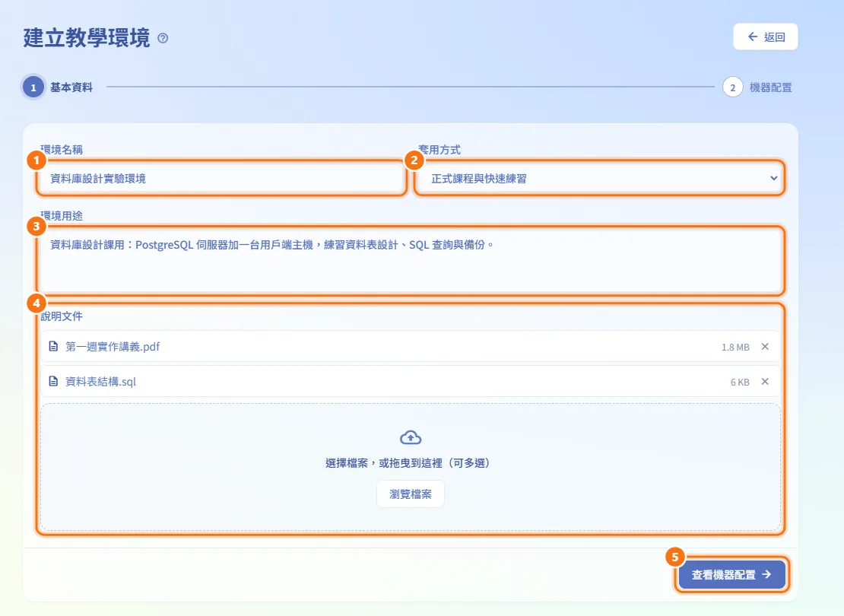Click the 建立教學環境 page title
Screen dimensions: 844x616
(87, 38)
